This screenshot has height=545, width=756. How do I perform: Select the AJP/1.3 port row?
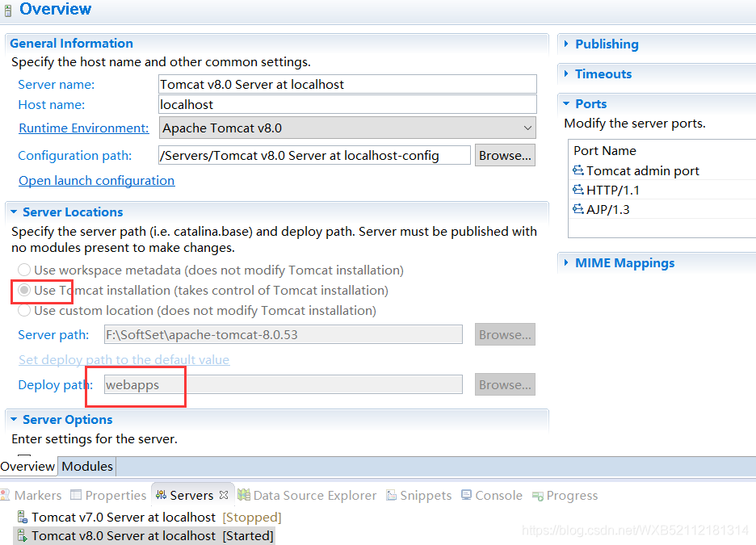pos(663,209)
